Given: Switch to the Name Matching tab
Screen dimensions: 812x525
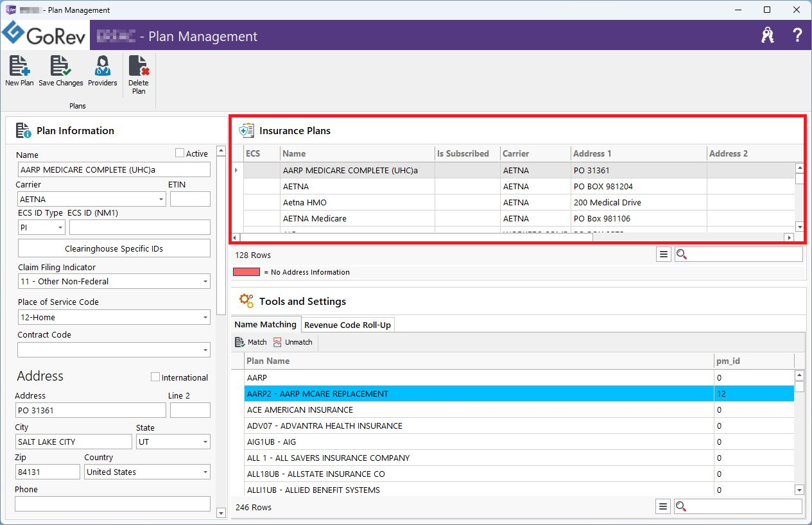Looking at the screenshot, I should (265, 324).
